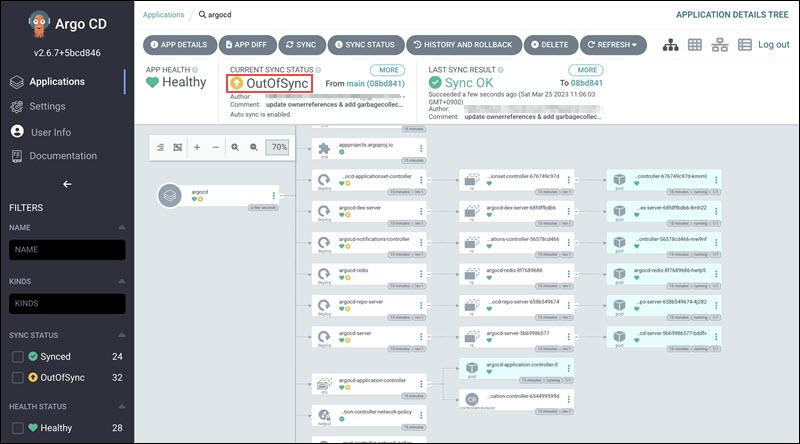
Task: Check the Healthy filter checkbox
Action: point(18,428)
